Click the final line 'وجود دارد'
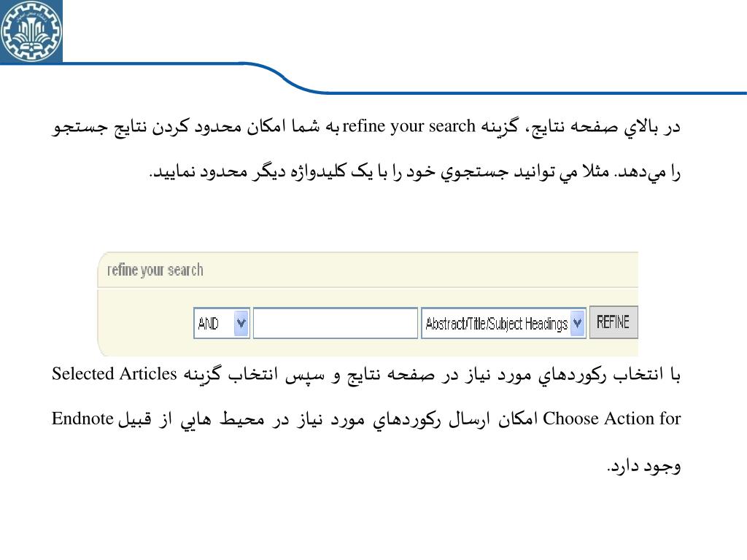This screenshot has width=747, height=560. click(x=643, y=465)
